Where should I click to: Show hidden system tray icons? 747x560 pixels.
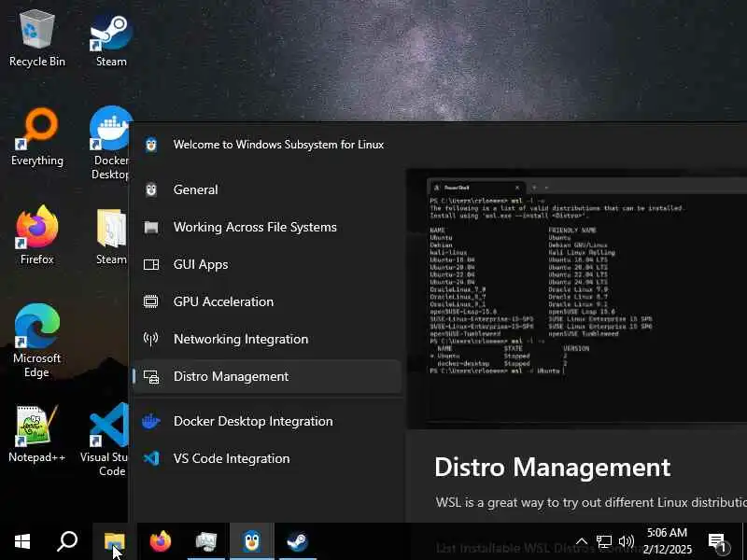click(582, 541)
